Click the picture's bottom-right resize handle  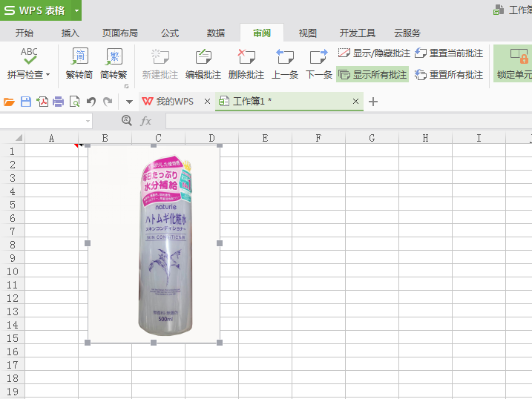point(220,343)
